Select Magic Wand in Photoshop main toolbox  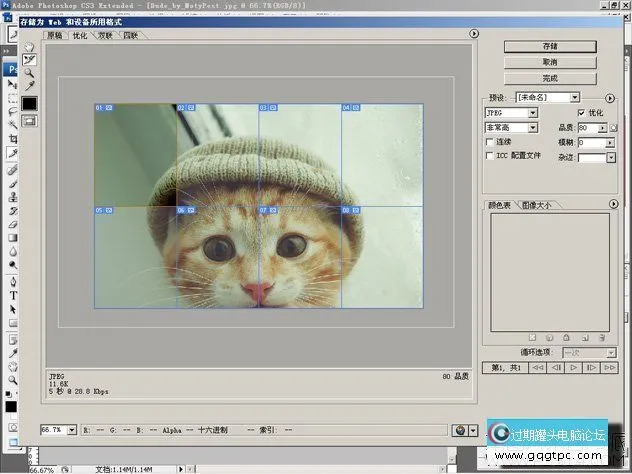point(13,125)
